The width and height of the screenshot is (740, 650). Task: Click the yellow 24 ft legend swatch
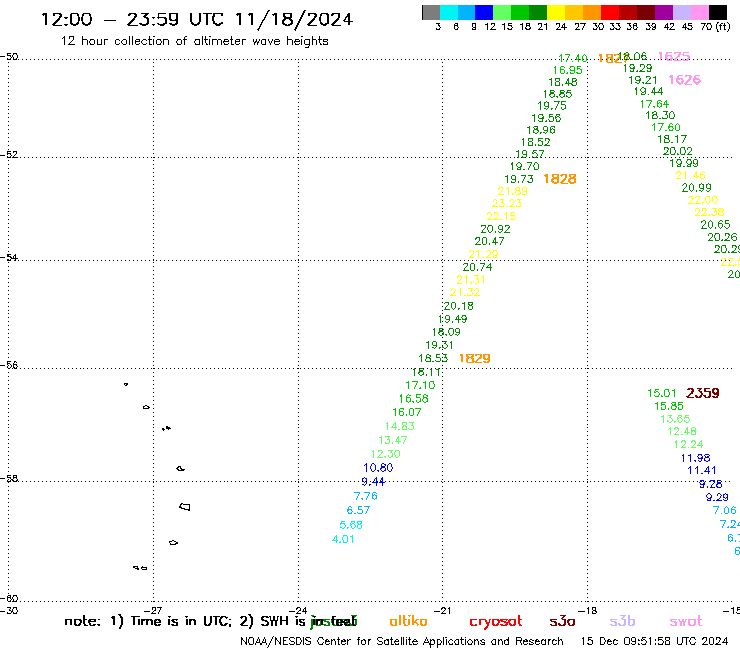556,12
